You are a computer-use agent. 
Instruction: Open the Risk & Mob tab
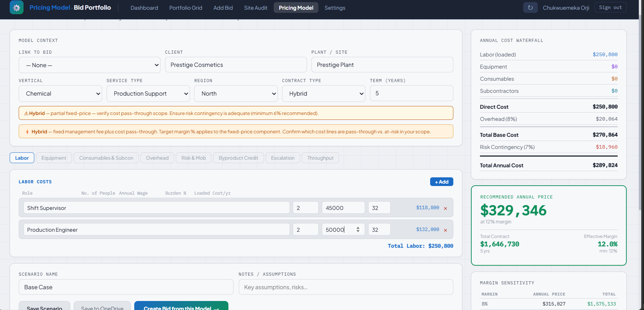coord(193,158)
